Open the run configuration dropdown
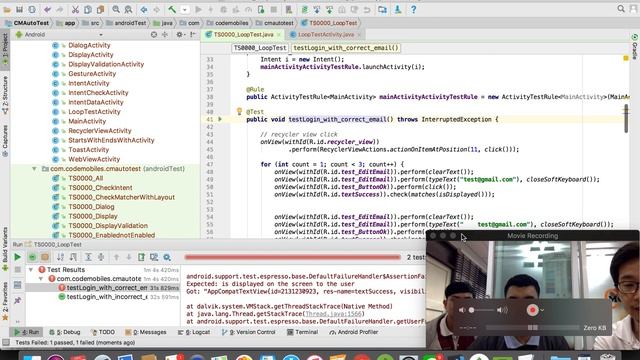The width and height of the screenshot is (640, 360). 185,9
